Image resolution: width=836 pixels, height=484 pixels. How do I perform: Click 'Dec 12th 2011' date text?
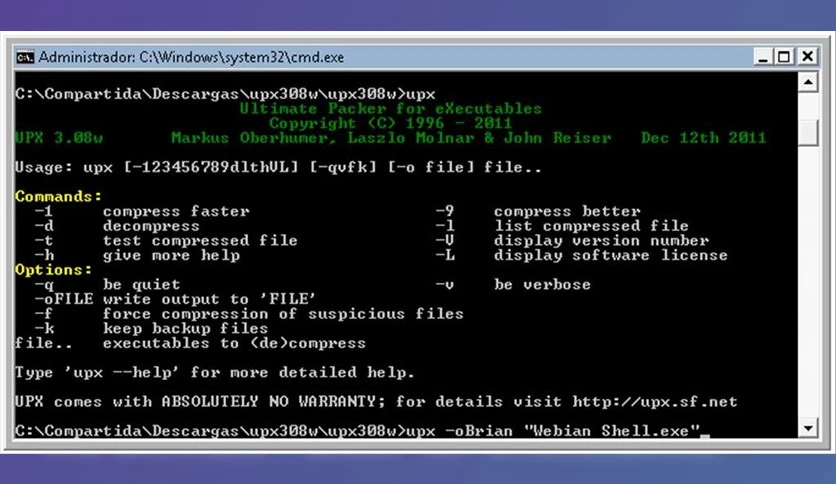pos(703,138)
